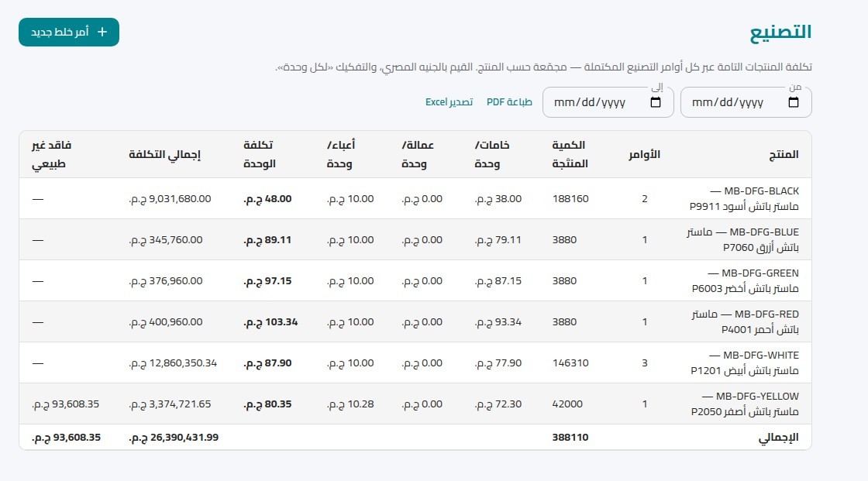Click the أمر خلط جديد button

point(69,32)
